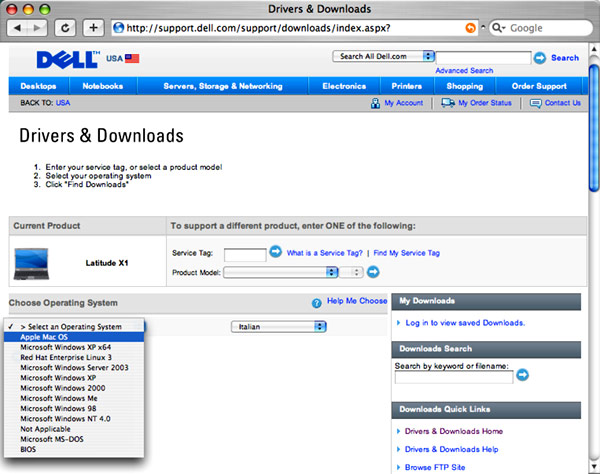The height and width of the screenshot is (474, 600).
Task: Open Drivers & Downloads Help link
Action: 452,449
